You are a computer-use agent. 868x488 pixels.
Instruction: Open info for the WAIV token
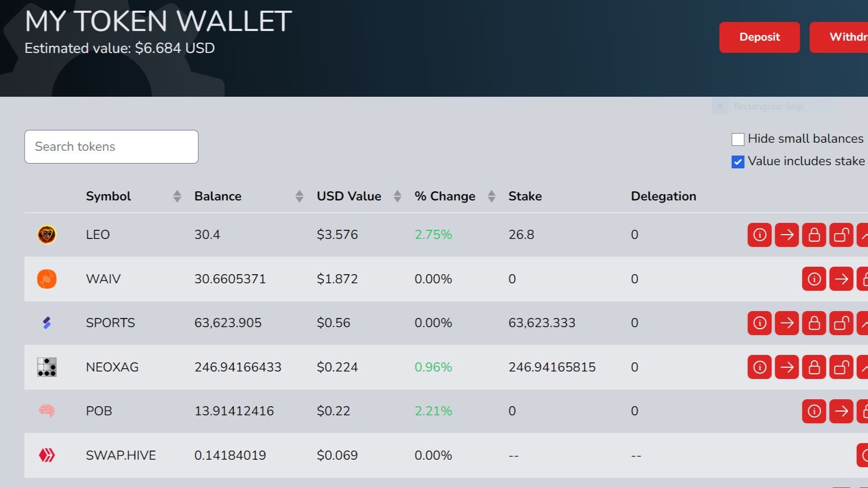point(814,279)
